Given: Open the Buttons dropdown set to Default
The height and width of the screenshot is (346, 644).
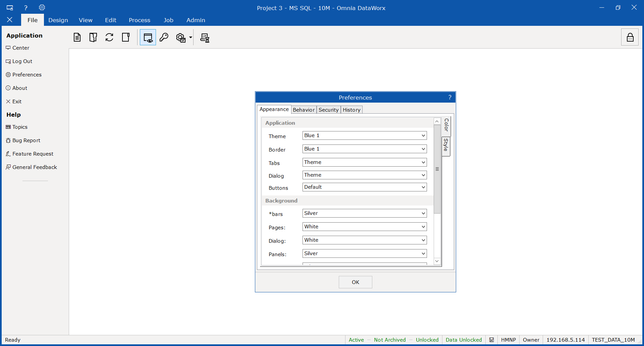Looking at the screenshot, I should click(364, 187).
